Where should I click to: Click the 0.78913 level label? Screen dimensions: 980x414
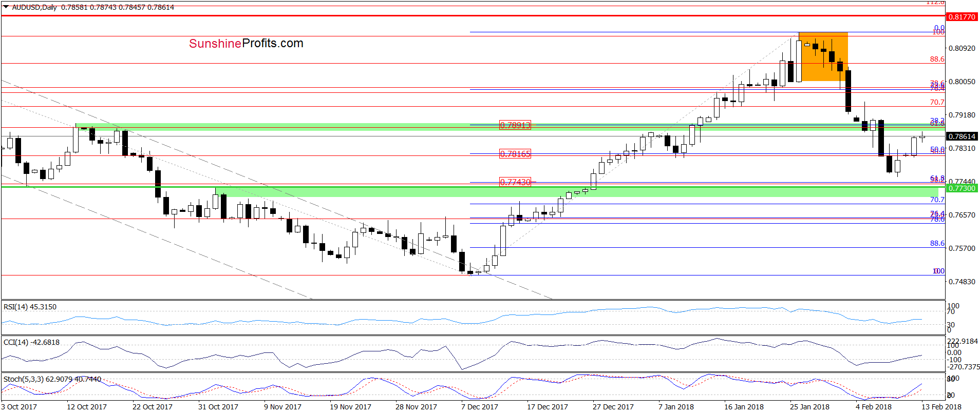[515, 125]
